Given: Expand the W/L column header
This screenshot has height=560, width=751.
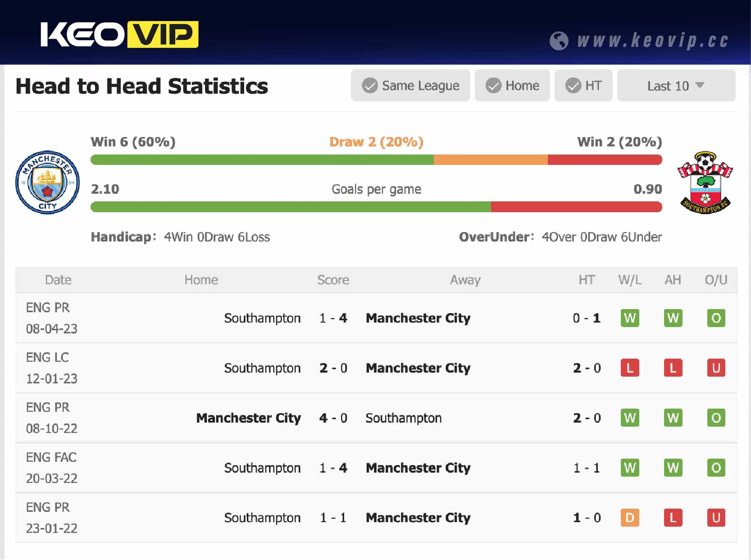Looking at the screenshot, I should 630,280.
